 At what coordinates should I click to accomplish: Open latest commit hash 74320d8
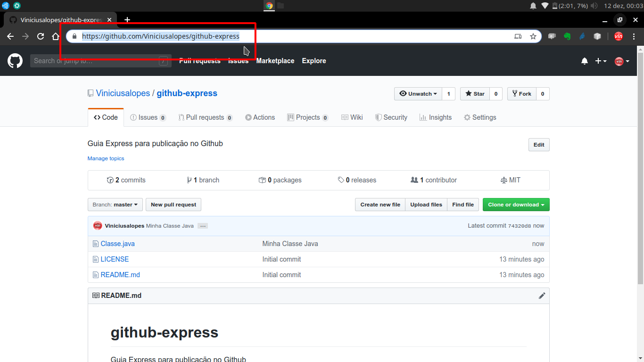[x=520, y=226]
